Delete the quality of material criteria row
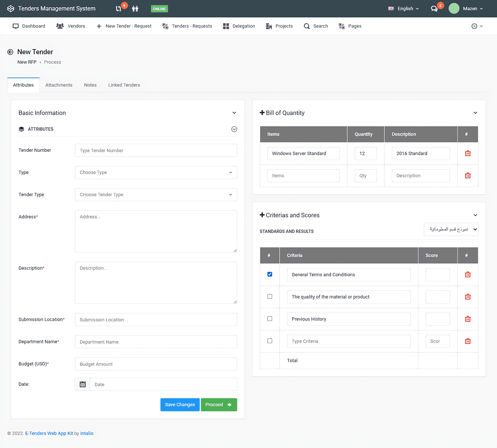The height and width of the screenshot is (448, 497). (x=468, y=297)
